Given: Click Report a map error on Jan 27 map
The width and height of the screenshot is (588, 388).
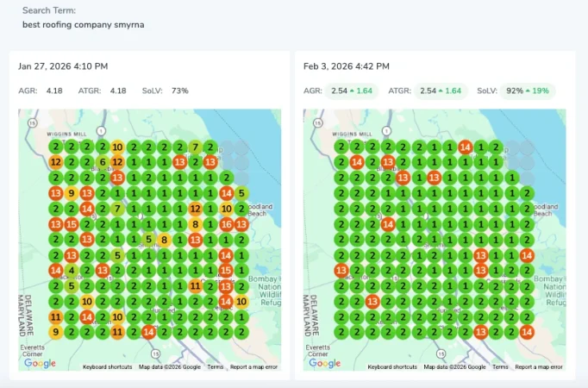Looking at the screenshot, I should click(x=253, y=367).
